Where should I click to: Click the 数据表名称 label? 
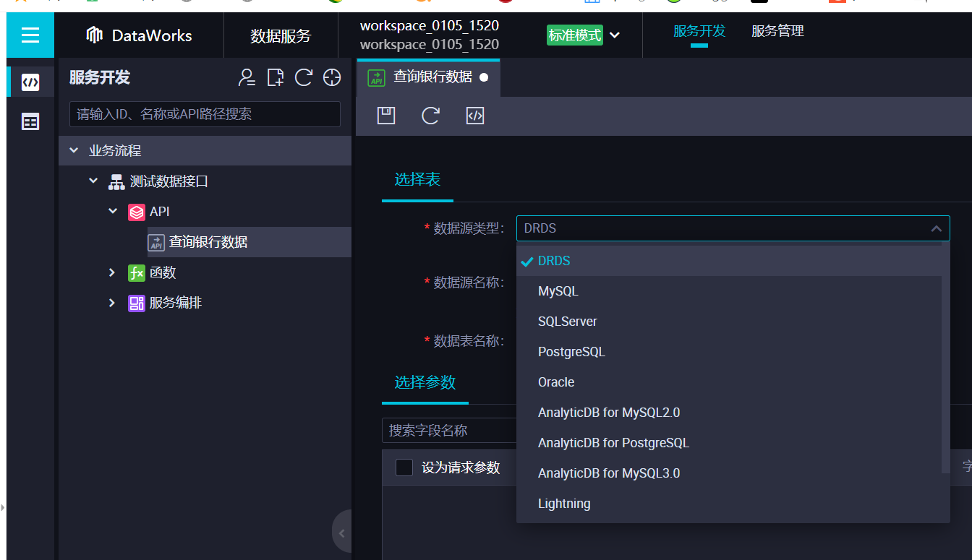point(468,341)
